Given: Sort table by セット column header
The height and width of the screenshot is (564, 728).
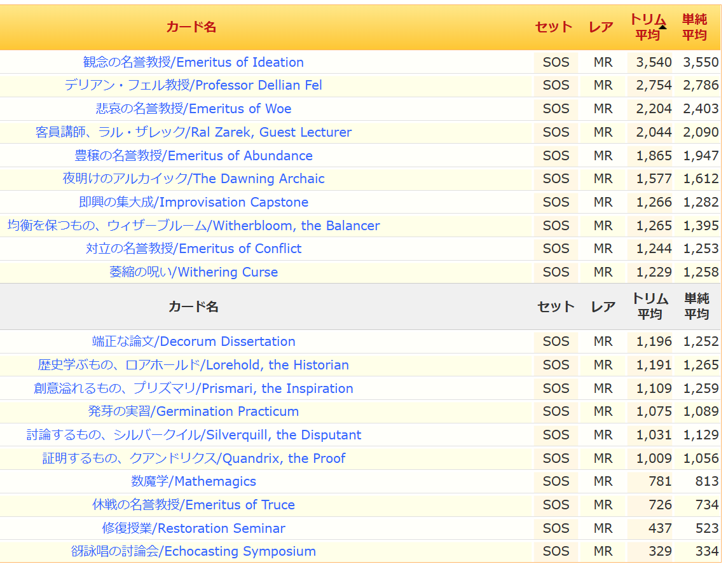Looking at the screenshot, I should coord(553,27).
